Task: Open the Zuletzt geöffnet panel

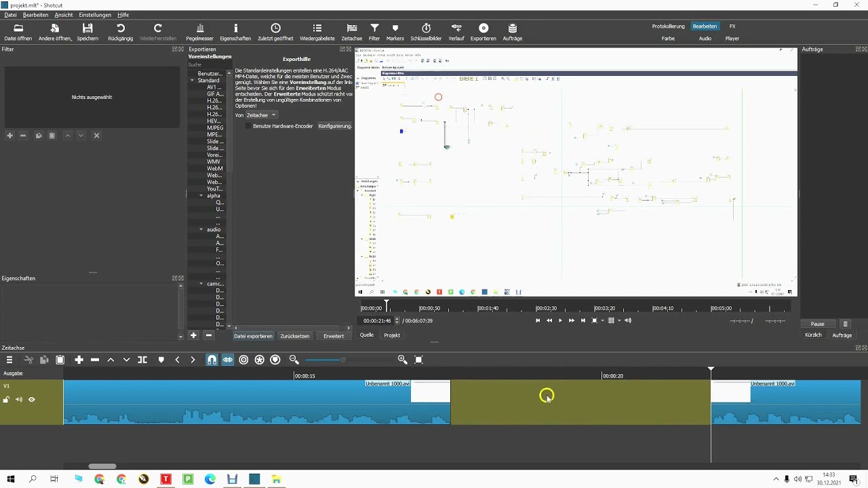Action: 275,32
